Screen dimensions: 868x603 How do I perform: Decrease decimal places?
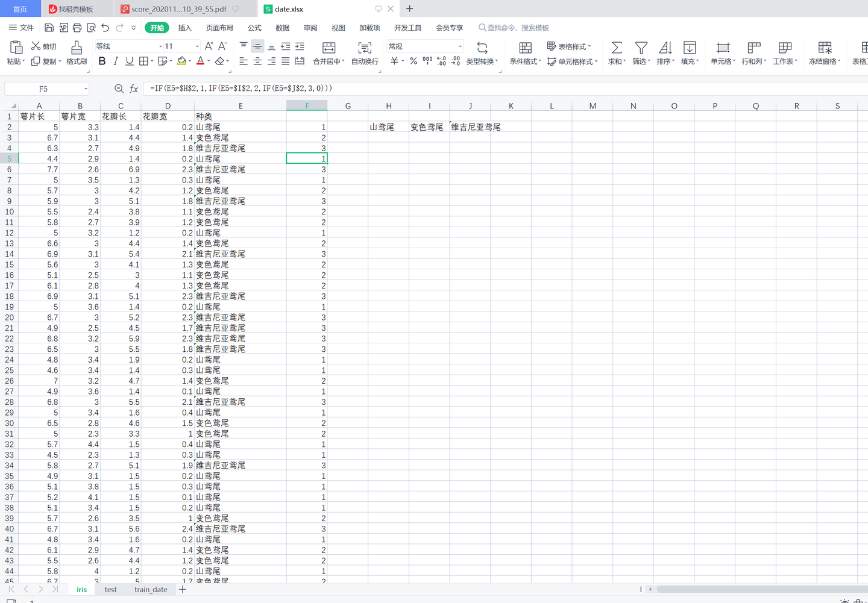tap(456, 61)
